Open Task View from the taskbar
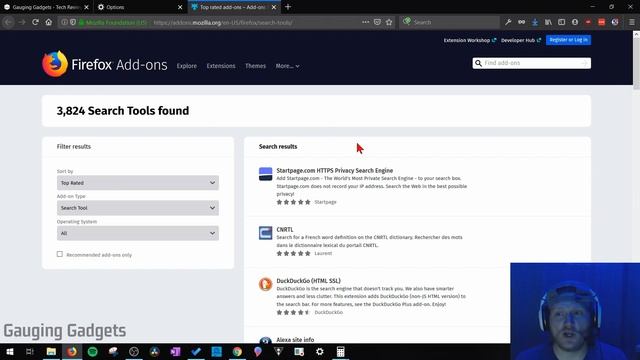 [x=30, y=351]
